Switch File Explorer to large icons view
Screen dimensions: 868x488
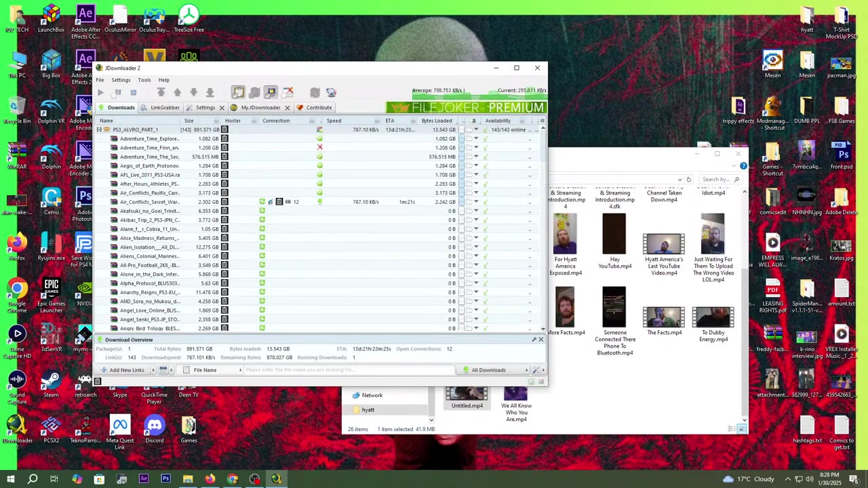(742, 429)
